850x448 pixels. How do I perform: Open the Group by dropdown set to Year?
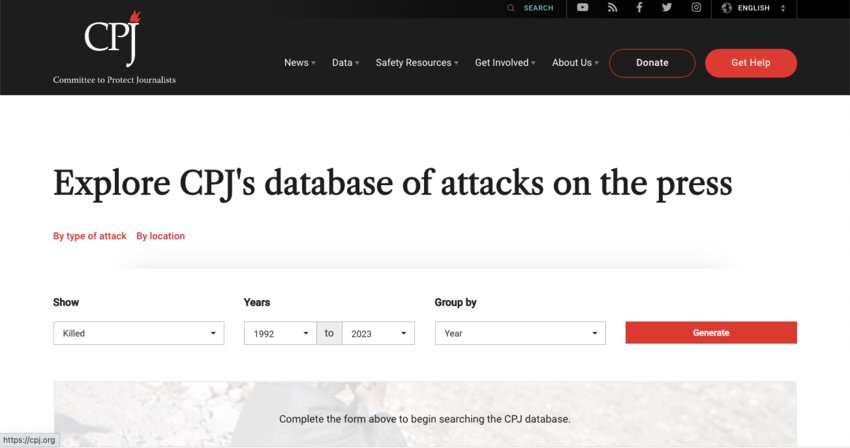[x=520, y=333]
